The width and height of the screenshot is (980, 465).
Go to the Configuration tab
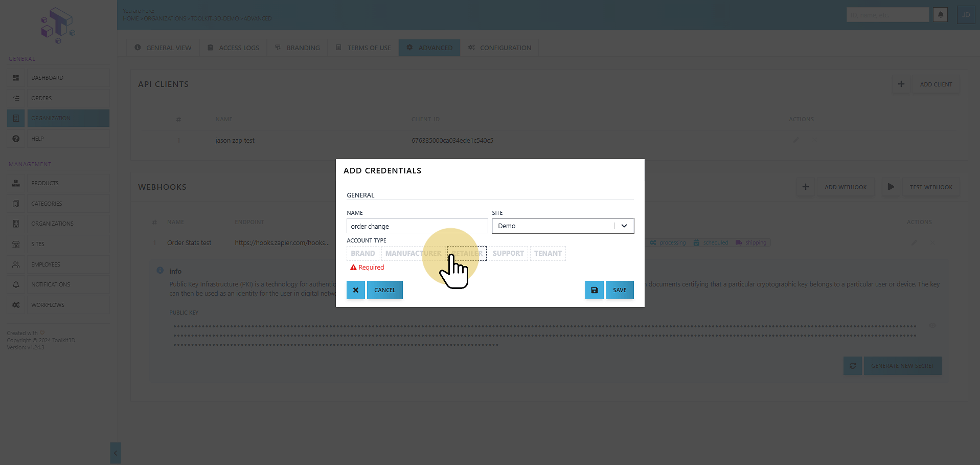pos(499,48)
